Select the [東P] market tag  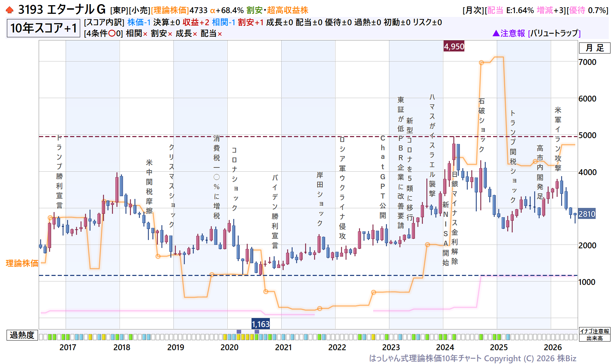click(119, 10)
